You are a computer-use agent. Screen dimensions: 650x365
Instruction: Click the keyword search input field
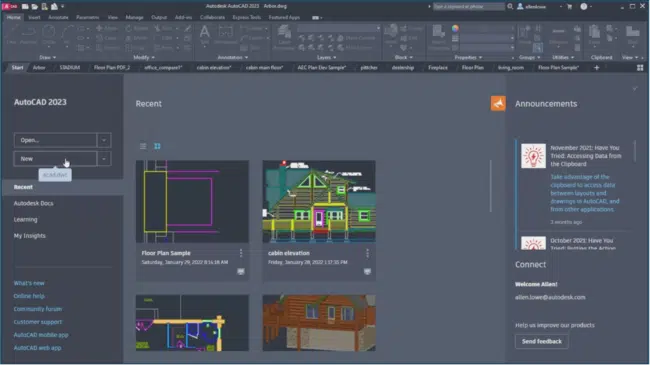[469, 6]
